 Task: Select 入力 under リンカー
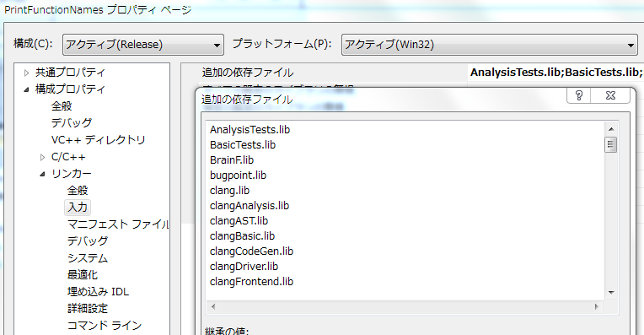(78, 208)
